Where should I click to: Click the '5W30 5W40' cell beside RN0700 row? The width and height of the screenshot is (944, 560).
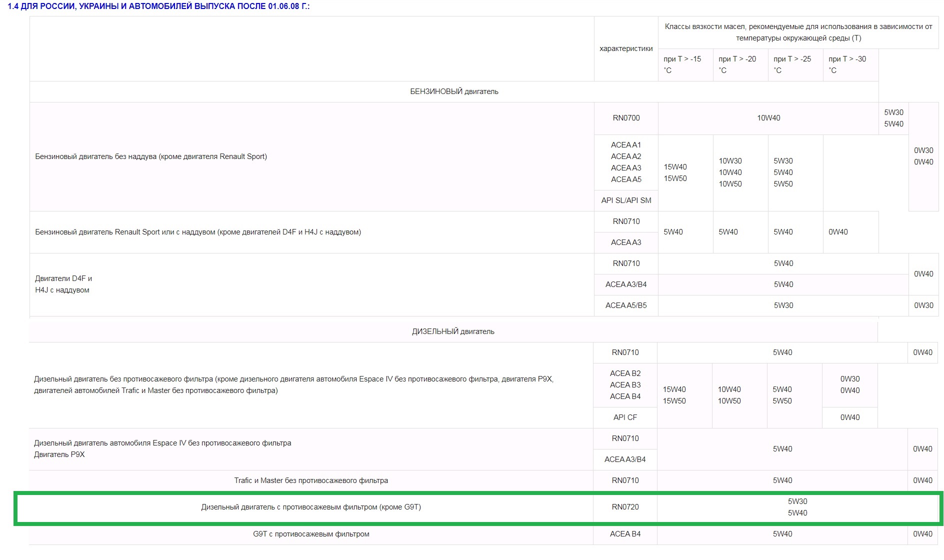pos(893,118)
